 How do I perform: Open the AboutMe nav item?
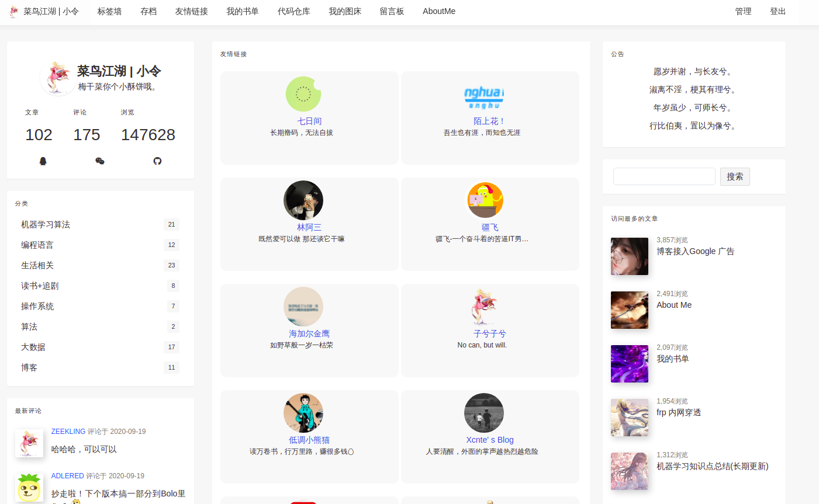pyautogui.click(x=439, y=11)
